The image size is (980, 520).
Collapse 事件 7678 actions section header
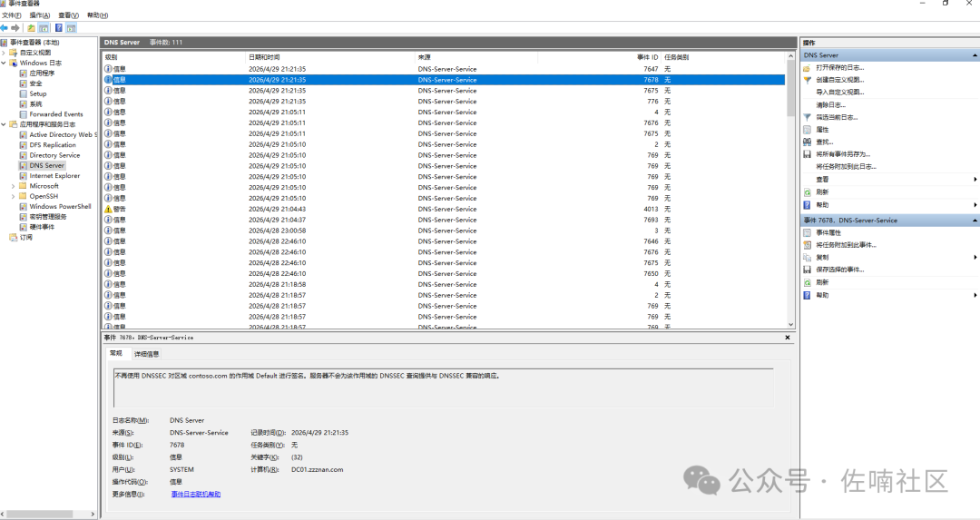click(890, 221)
